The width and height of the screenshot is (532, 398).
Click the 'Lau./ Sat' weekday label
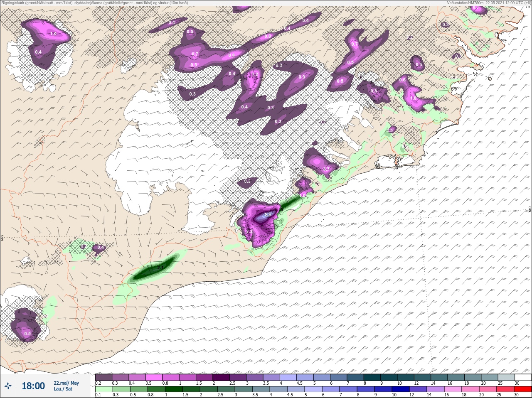tap(63, 389)
